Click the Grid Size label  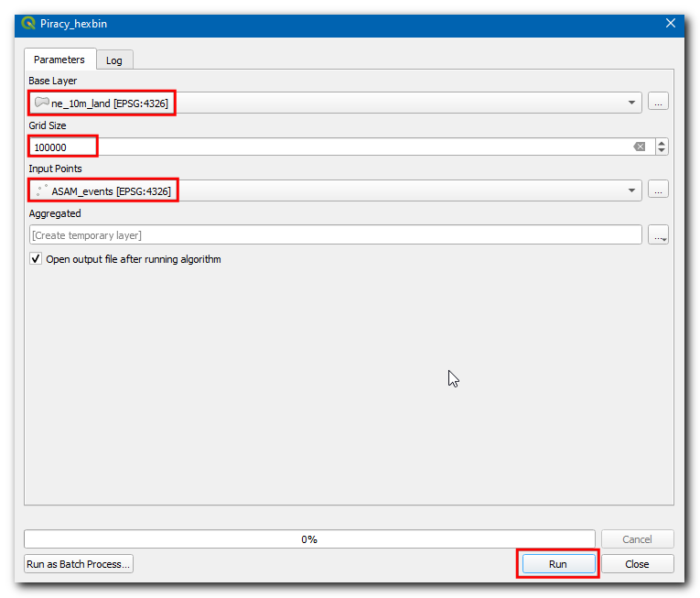48,125
